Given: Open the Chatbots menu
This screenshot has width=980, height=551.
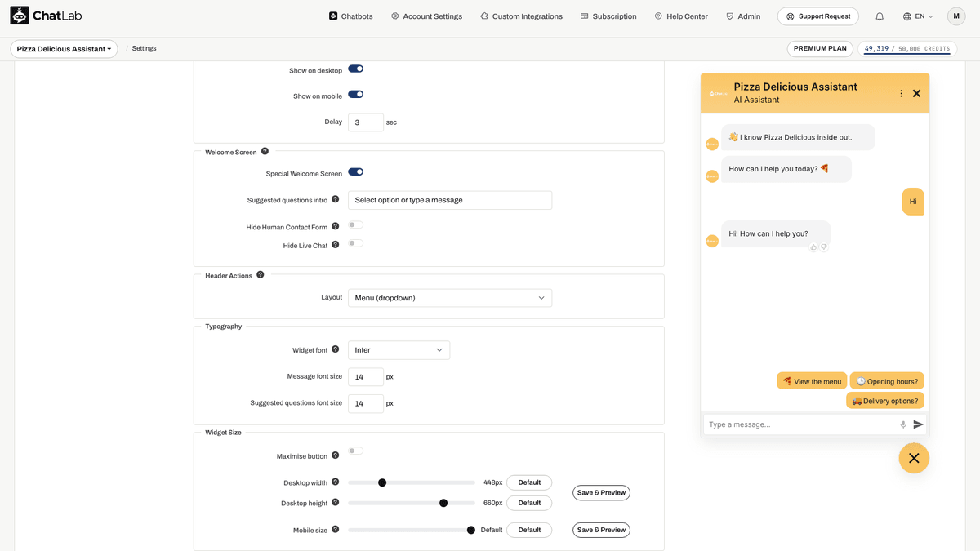Looking at the screenshot, I should (x=351, y=16).
